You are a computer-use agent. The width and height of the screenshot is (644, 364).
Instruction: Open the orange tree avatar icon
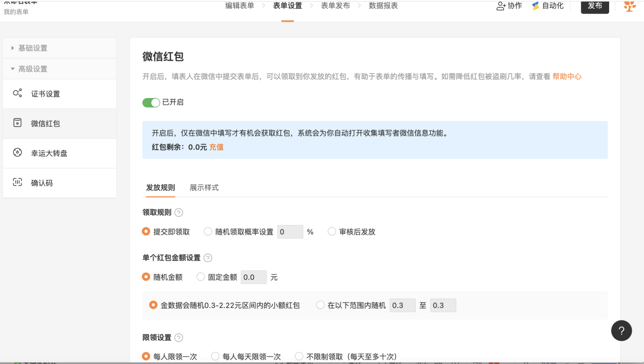629,6
